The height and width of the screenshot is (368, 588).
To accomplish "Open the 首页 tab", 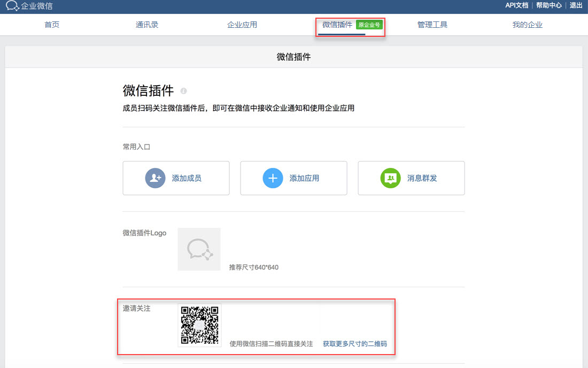I will (52, 25).
